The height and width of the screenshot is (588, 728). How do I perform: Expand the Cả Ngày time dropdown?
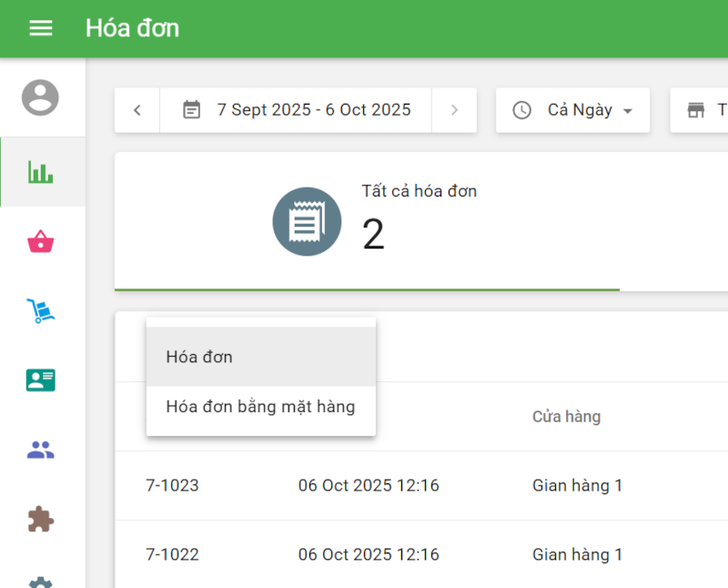coord(572,110)
